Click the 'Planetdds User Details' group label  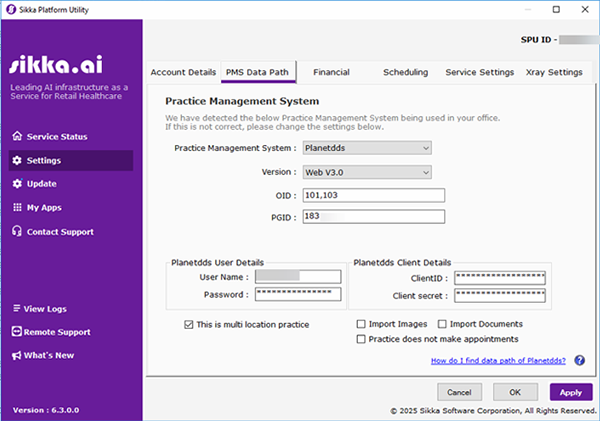click(x=217, y=263)
